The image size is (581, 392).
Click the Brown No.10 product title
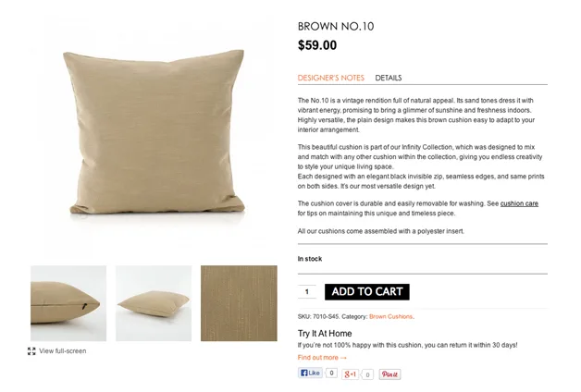pyautogui.click(x=336, y=26)
